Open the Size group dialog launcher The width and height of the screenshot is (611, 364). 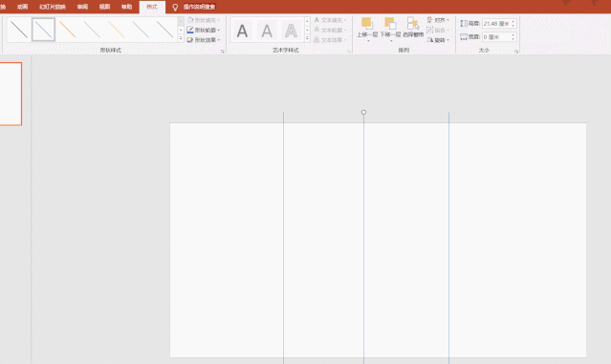[x=516, y=51]
